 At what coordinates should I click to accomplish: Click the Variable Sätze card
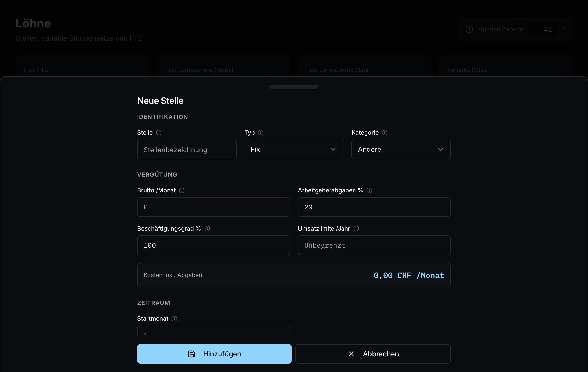(x=505, y=66)
